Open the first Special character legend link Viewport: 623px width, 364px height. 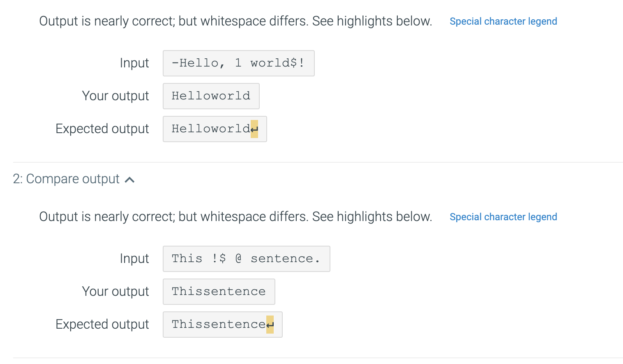click(x=503, y=21)
